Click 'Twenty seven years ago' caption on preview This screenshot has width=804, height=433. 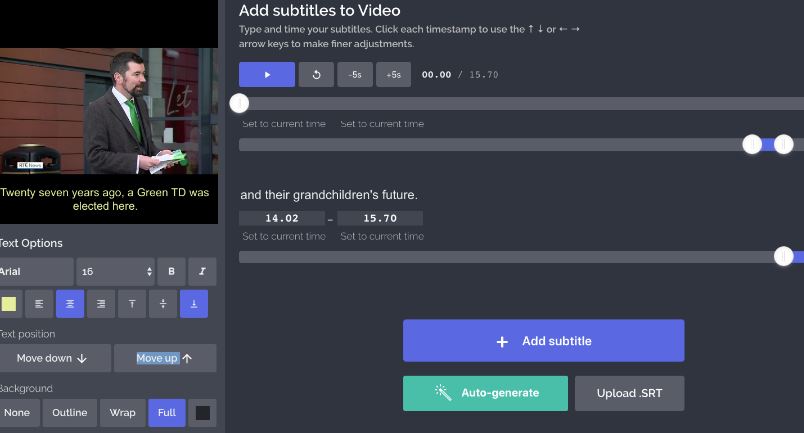105,199
